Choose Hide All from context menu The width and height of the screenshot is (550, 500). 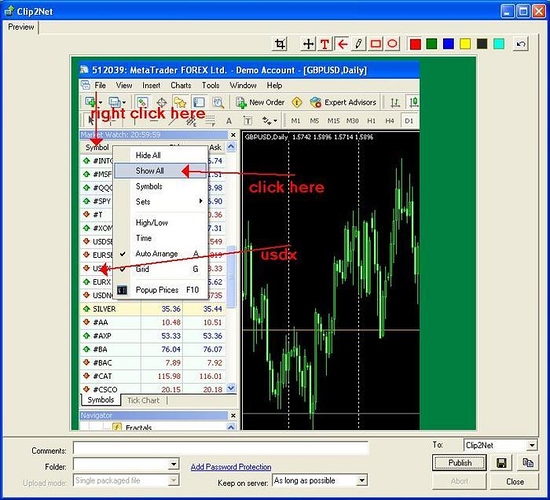pyautogui.click(x=161, y=155)
